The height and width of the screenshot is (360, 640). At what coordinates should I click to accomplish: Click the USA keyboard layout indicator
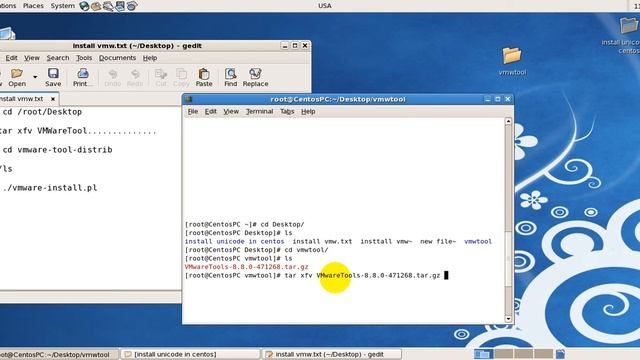pyautogui.click(x=325, y=6)
